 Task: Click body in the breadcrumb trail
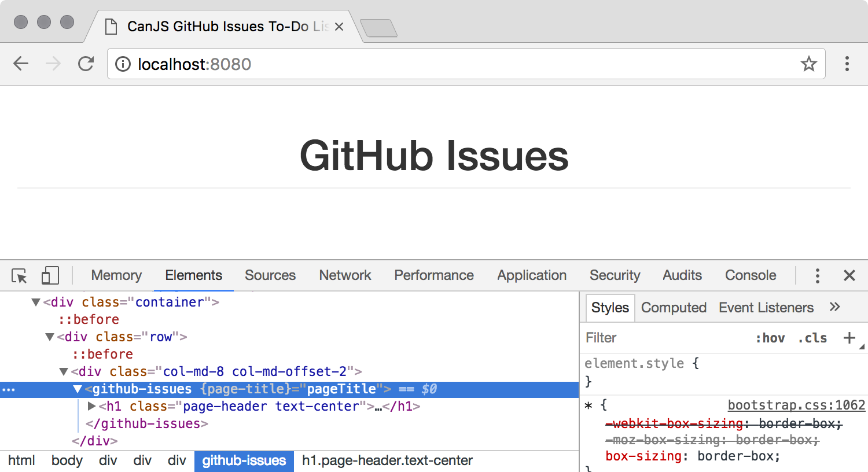[67, 460]
